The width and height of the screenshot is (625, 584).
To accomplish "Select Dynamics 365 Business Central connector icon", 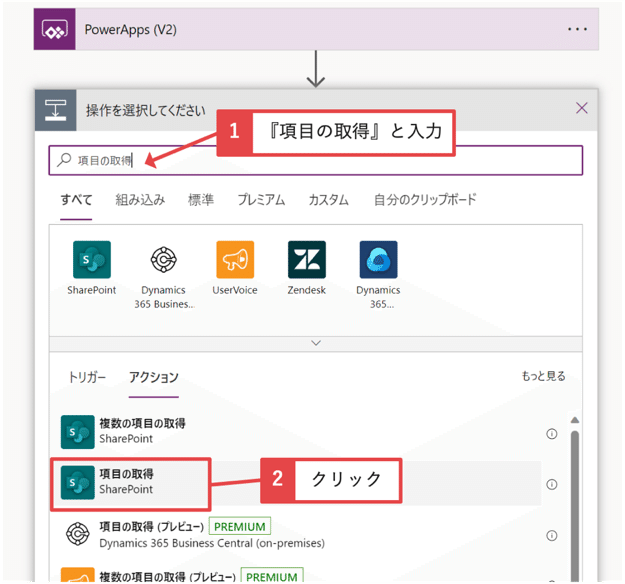I will (x=163, y=260).
